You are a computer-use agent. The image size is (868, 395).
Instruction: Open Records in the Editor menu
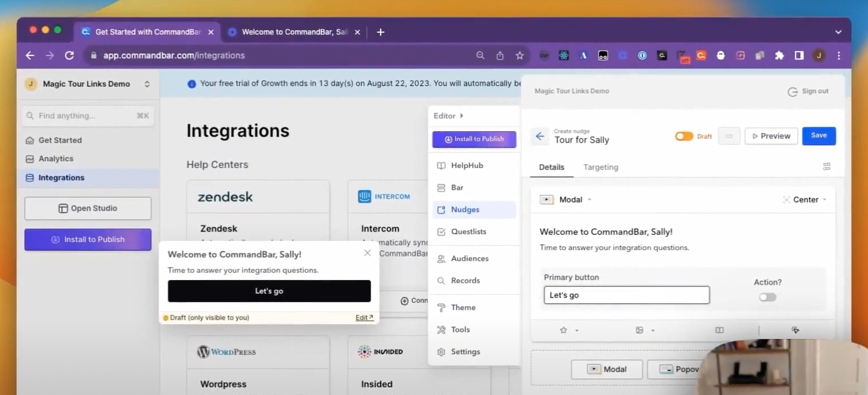474,281
